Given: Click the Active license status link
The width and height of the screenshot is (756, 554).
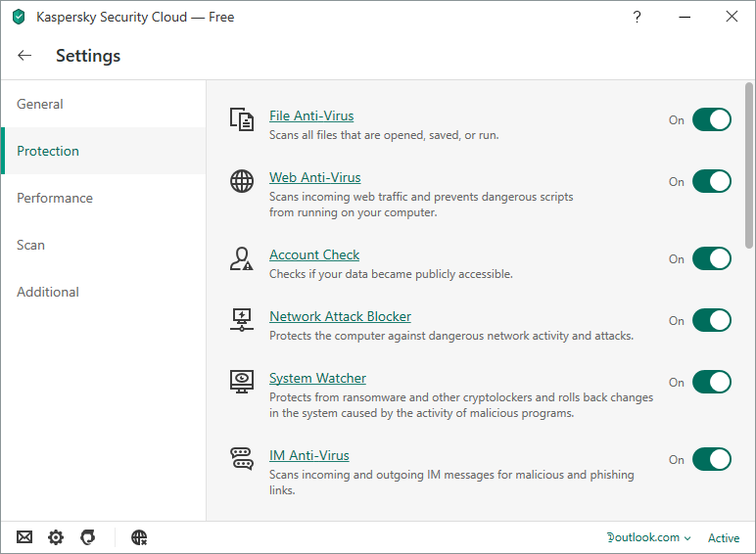Looking at the screenshot, I should pyautogui.click(x=724, y=538).
